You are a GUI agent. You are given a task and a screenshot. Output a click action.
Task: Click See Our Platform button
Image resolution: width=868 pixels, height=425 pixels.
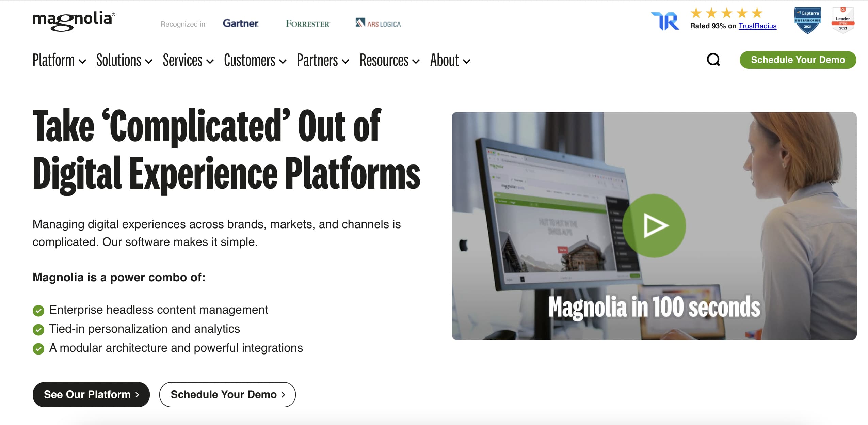(91, 394)
